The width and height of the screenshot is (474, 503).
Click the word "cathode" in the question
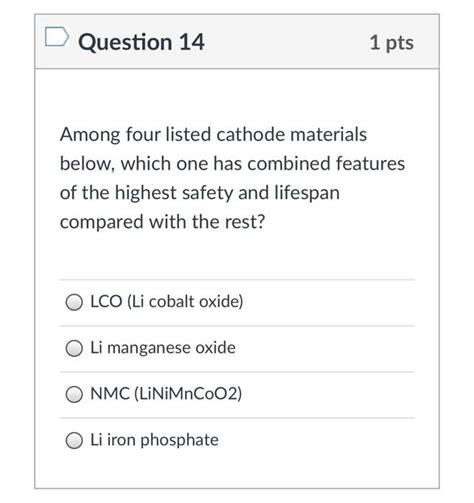[250, 135]
